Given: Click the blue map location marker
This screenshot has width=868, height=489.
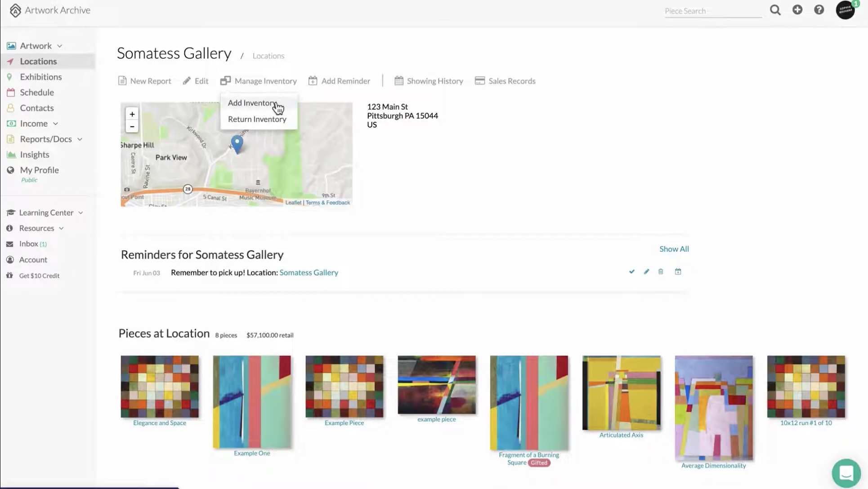Looking at the screenshot, I should (x=237, y=145).
